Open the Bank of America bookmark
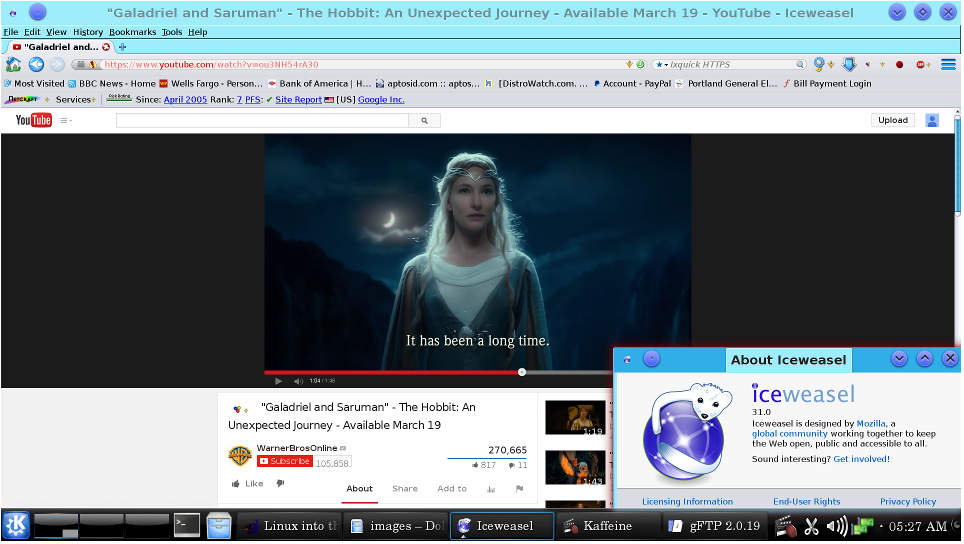The image size is (964, 544). click(x=319, y=84)
